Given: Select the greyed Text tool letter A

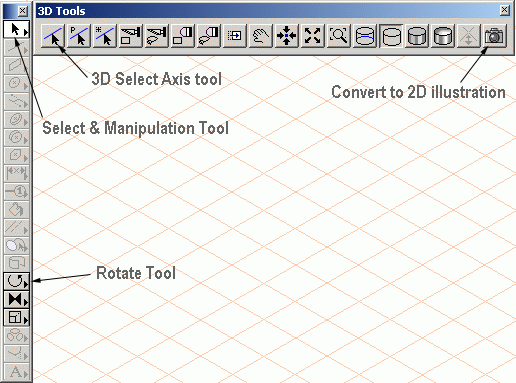Looking at the screenshot, I should click(16, 371).
